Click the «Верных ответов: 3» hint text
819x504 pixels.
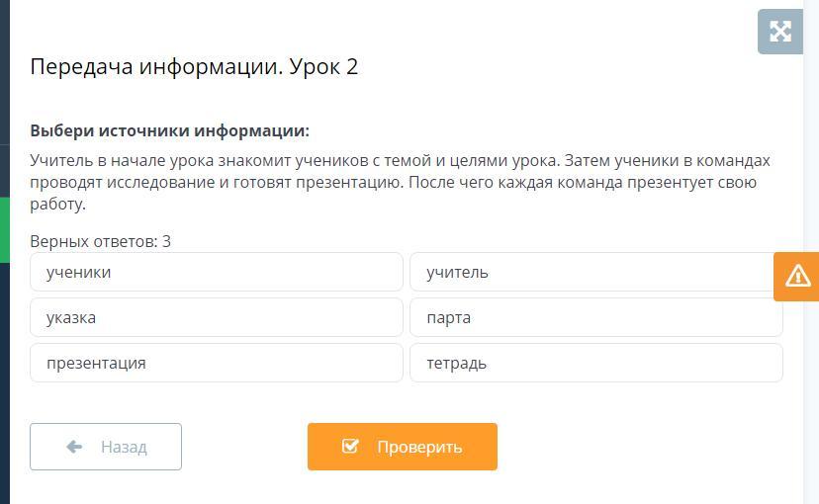(x=100, y=241)
